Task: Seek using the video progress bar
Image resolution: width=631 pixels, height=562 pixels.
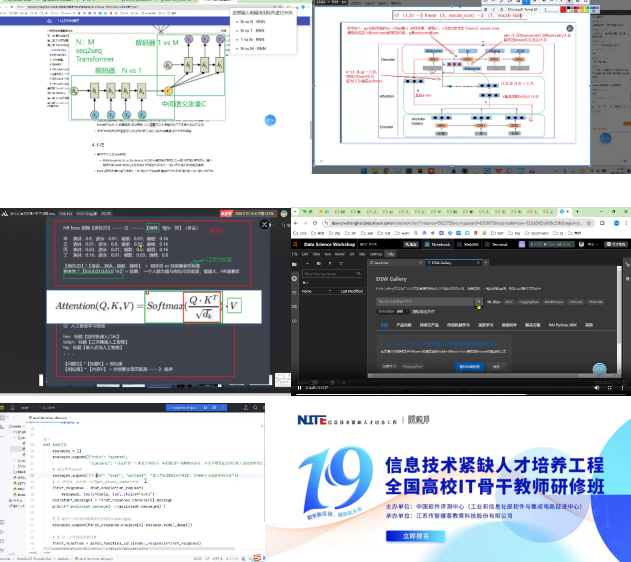Action: click(461, 394)
